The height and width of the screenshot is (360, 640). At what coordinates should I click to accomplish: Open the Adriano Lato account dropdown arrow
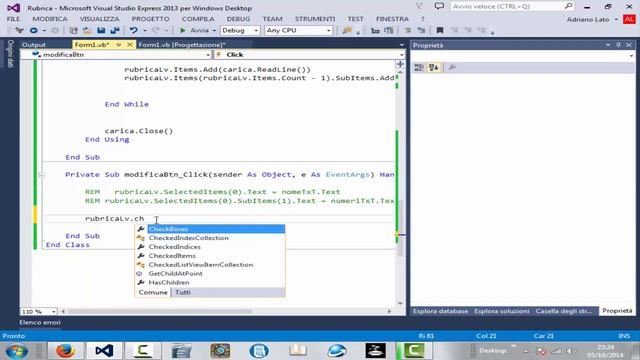point(616,20)
